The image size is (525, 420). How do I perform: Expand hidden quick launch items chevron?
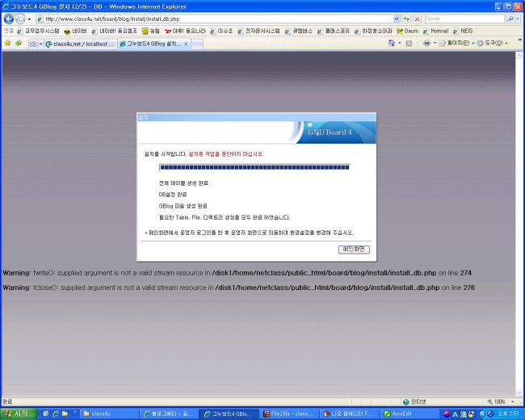pos(74,412)
